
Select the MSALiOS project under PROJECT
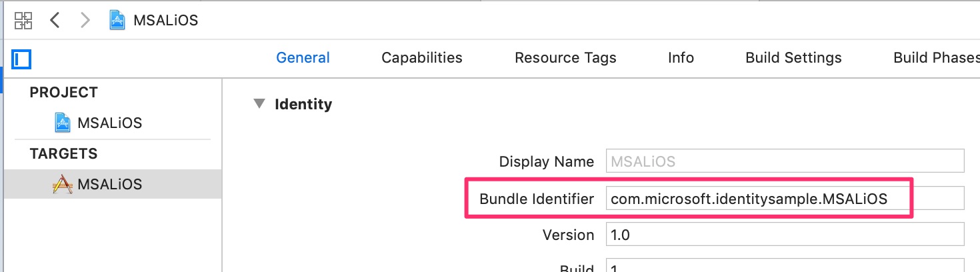pos(109,123)
